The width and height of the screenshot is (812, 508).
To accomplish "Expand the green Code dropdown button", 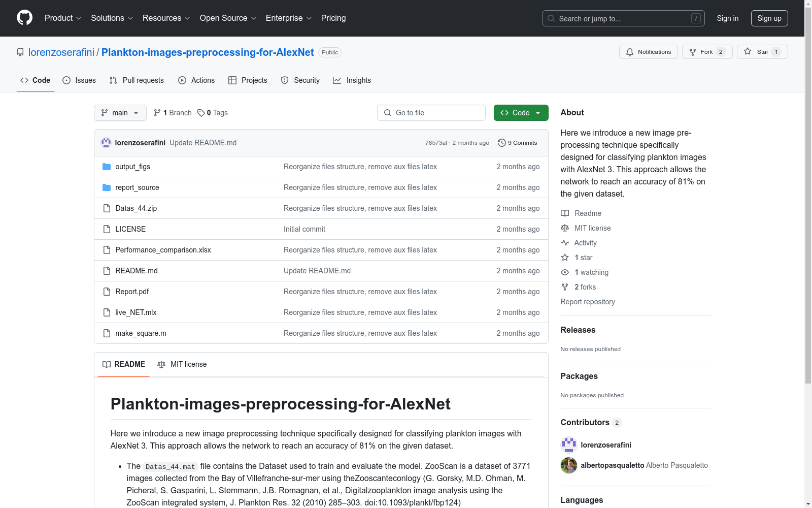I will point(521,113).
